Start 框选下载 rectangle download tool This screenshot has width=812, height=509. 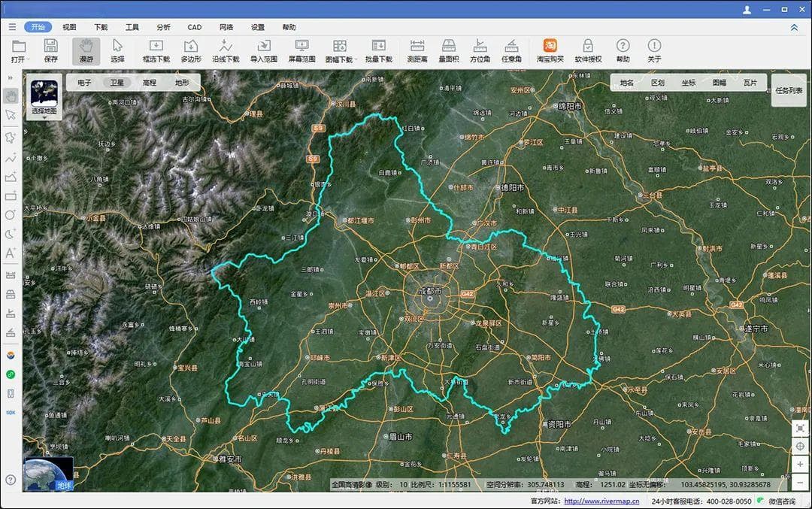pos(156,51)
